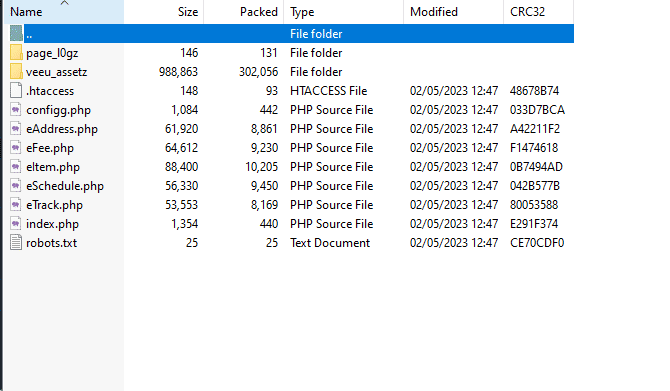This screenshot has height=391, width=670.
Task: Click the packed value 302,056
Action: pyautogui.click(x=259, y=72)
